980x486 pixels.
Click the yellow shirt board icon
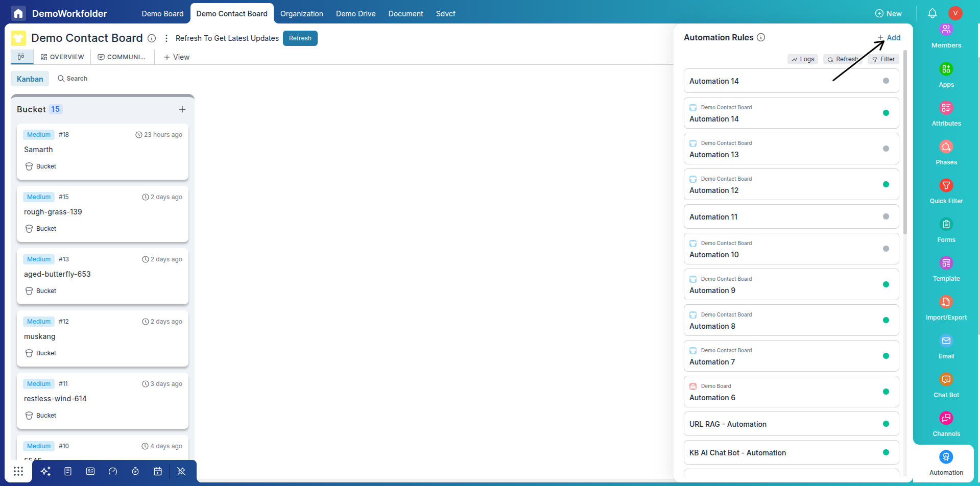click(18, 38)
